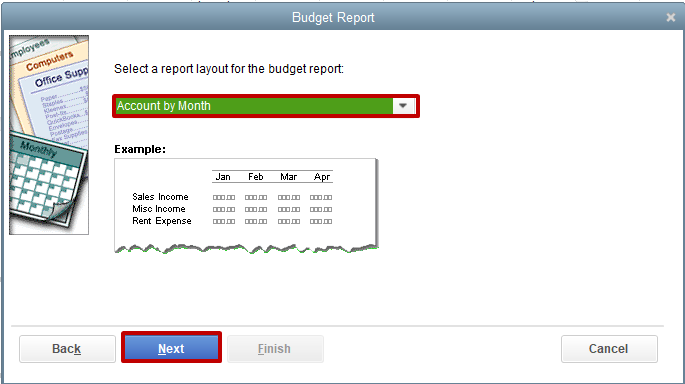Click the Budget Report title bar text

coord(333,17)
